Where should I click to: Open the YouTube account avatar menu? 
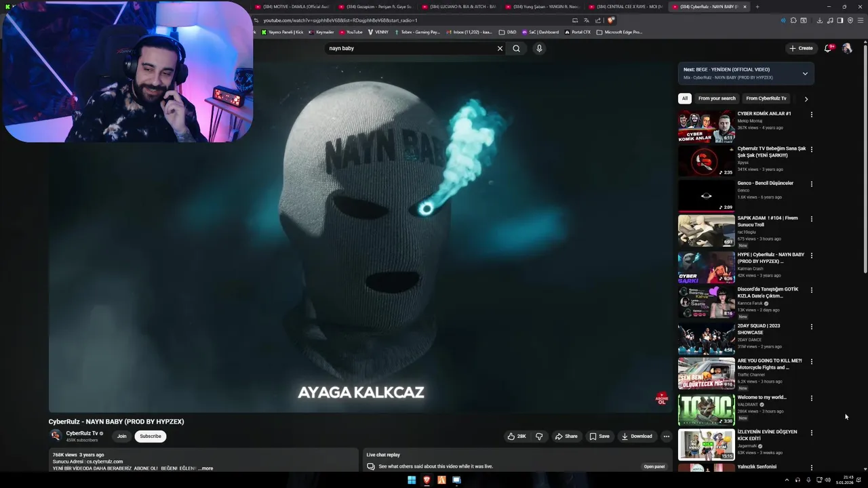point(846,48)
